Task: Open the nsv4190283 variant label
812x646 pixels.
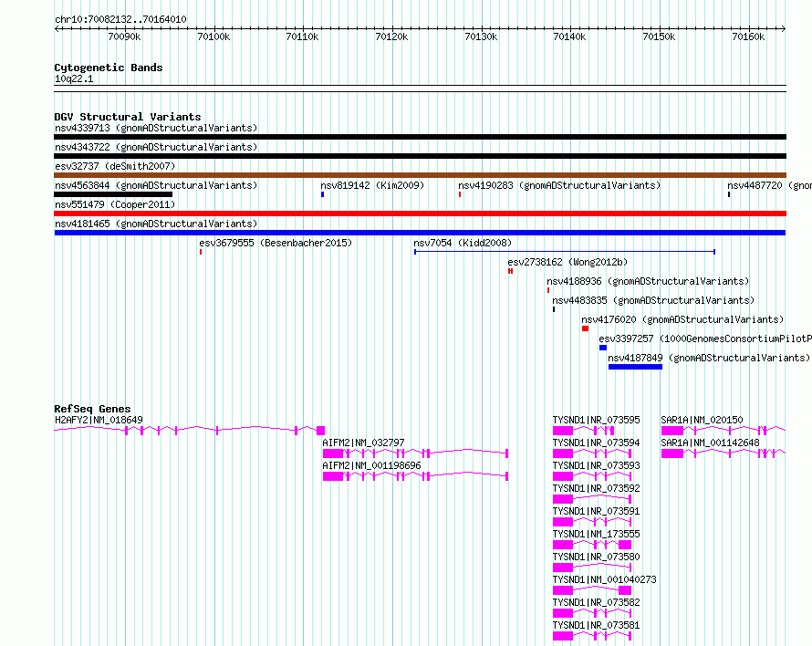Action: tap(559, 185)
